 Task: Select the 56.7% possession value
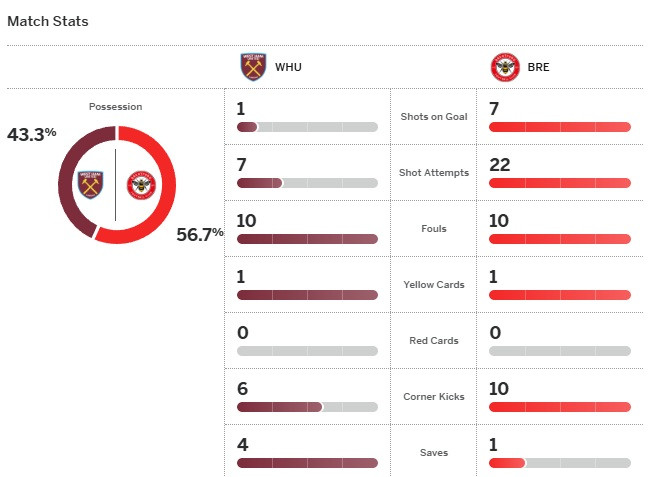pos(200,236)
